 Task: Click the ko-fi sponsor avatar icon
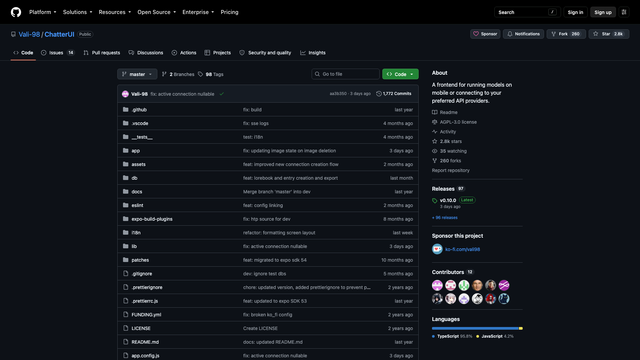tap(437, 249)
